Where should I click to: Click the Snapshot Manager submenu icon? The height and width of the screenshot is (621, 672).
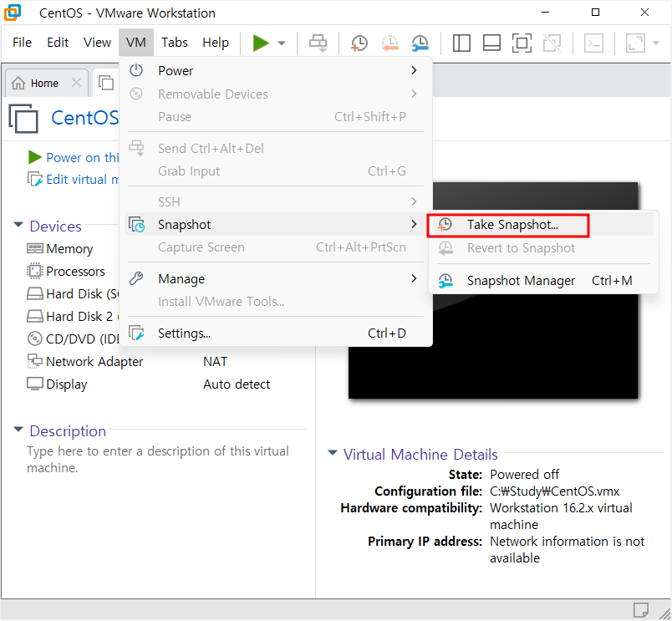click(x=445, y=281)
